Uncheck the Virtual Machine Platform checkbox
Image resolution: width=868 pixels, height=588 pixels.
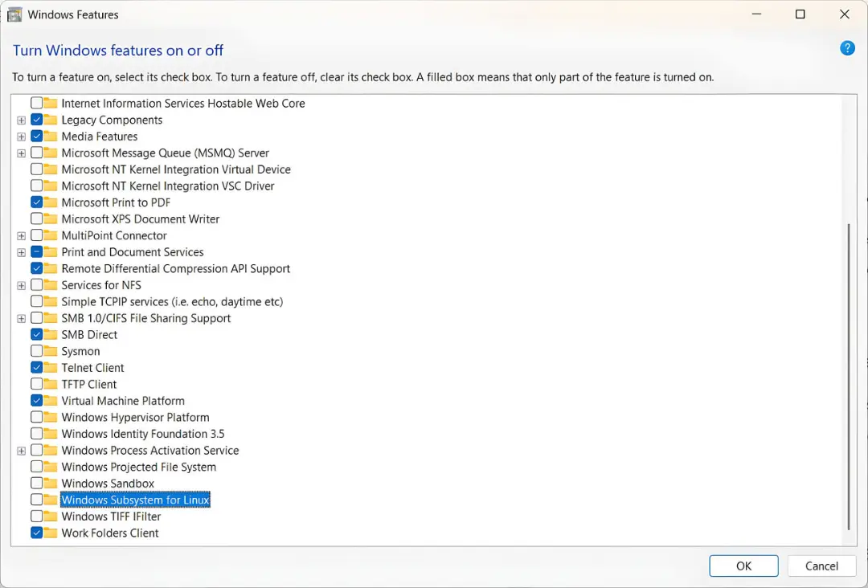36,401
